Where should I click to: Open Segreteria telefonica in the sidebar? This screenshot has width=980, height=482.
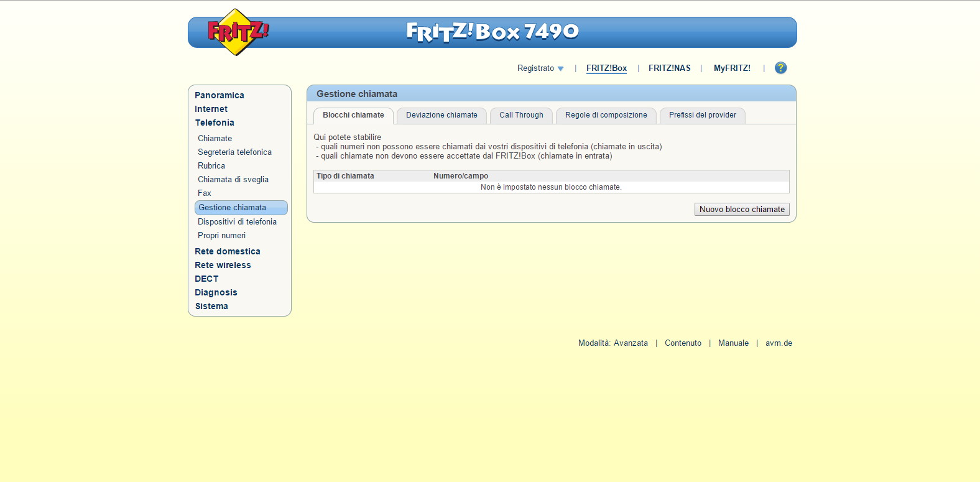(234, 152)
